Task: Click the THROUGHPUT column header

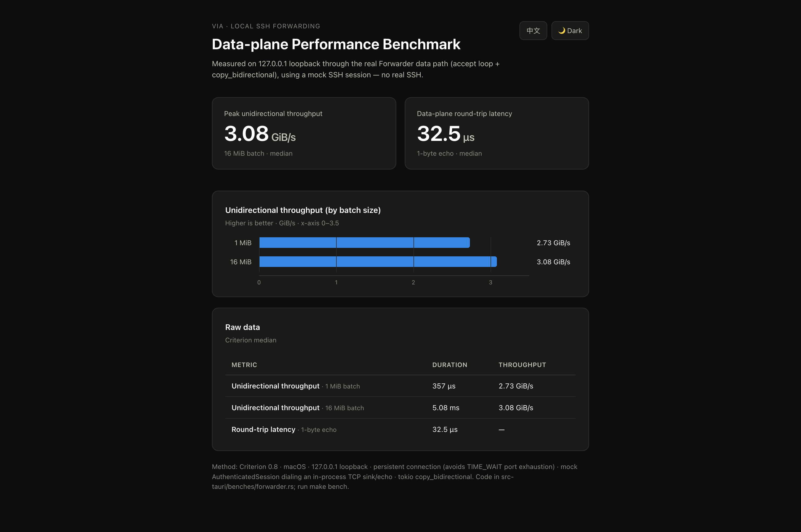Action: 522,365
